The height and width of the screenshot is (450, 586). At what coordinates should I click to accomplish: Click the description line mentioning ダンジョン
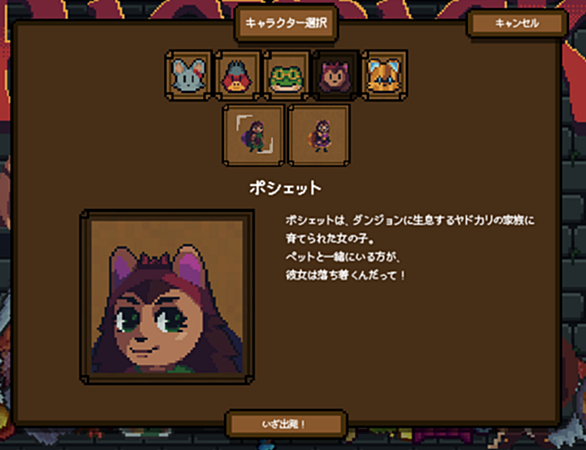click(x=410, y=220)
